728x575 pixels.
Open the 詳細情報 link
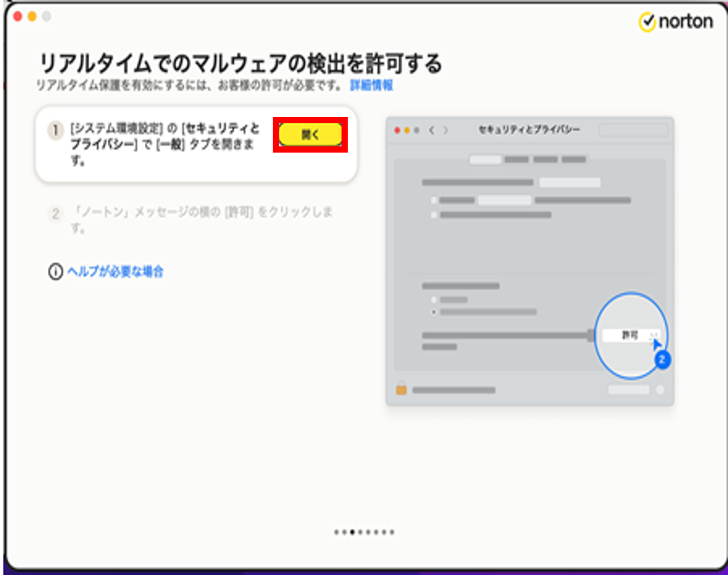371,85
